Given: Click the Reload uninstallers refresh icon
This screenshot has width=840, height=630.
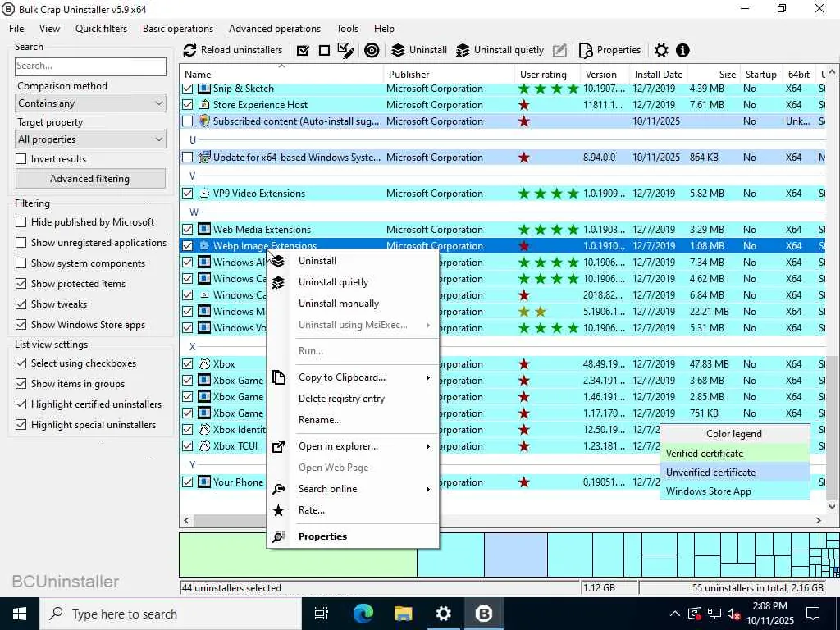Looking at the screenshot, I should pos(189,50).
